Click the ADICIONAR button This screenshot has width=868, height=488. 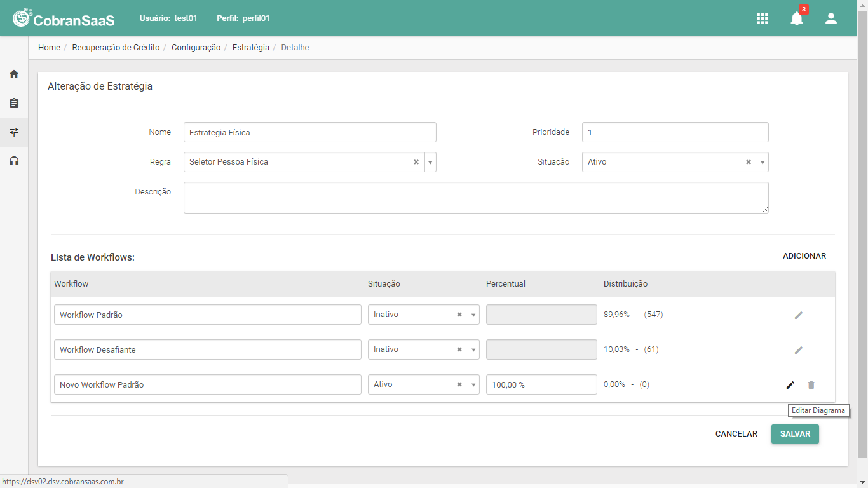point(804,256)
